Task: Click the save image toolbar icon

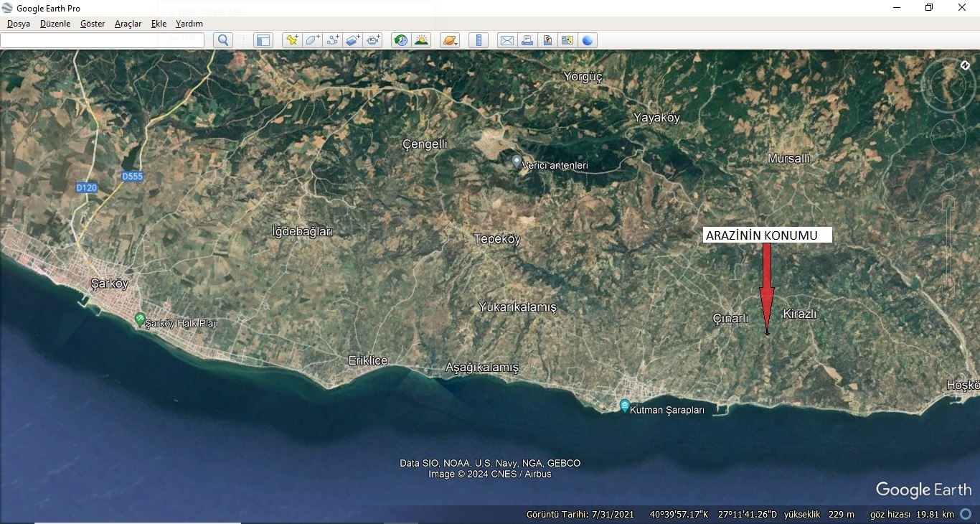Action: pyautogui.click(x=547, y=40)
